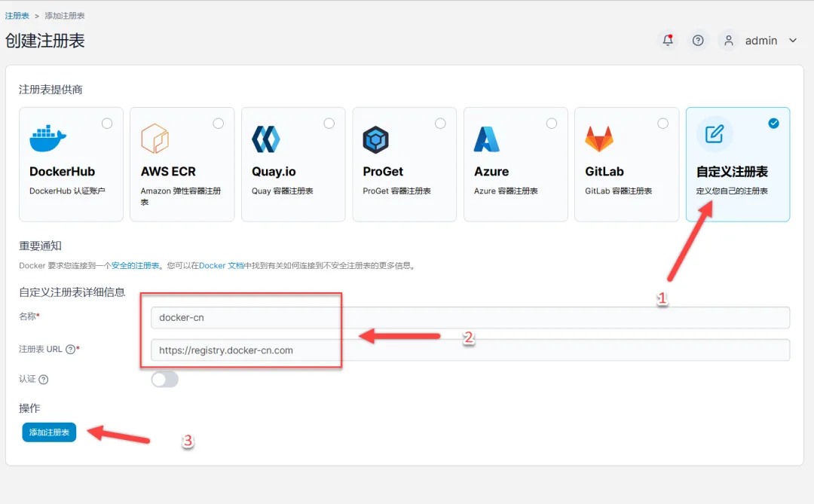Select the DockerHub radio button
Viewport: 814px width, 504px height.
tap(107, 121)
